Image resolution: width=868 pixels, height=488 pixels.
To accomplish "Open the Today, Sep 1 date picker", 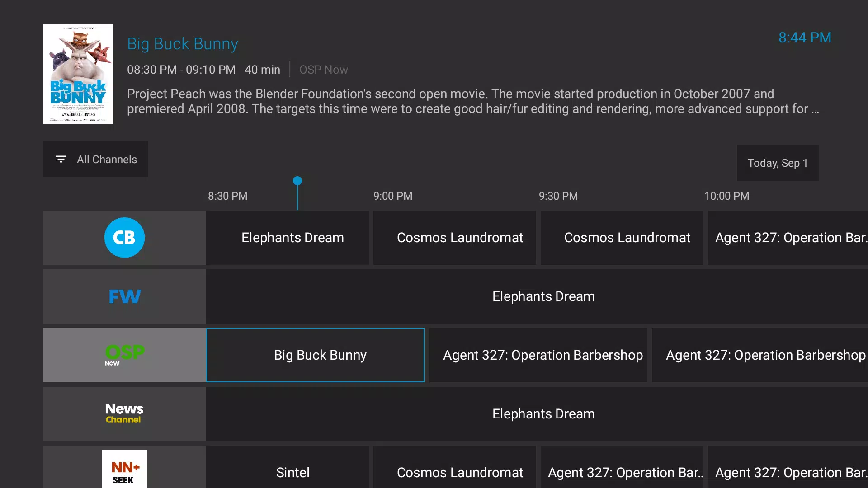I will click(x=778, y=163).
